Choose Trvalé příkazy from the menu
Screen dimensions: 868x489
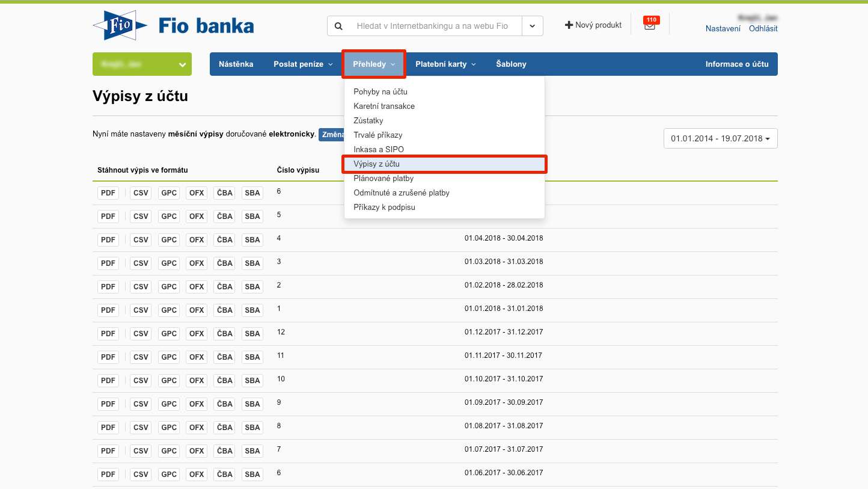pyautogui.click(x=378, y=135)
